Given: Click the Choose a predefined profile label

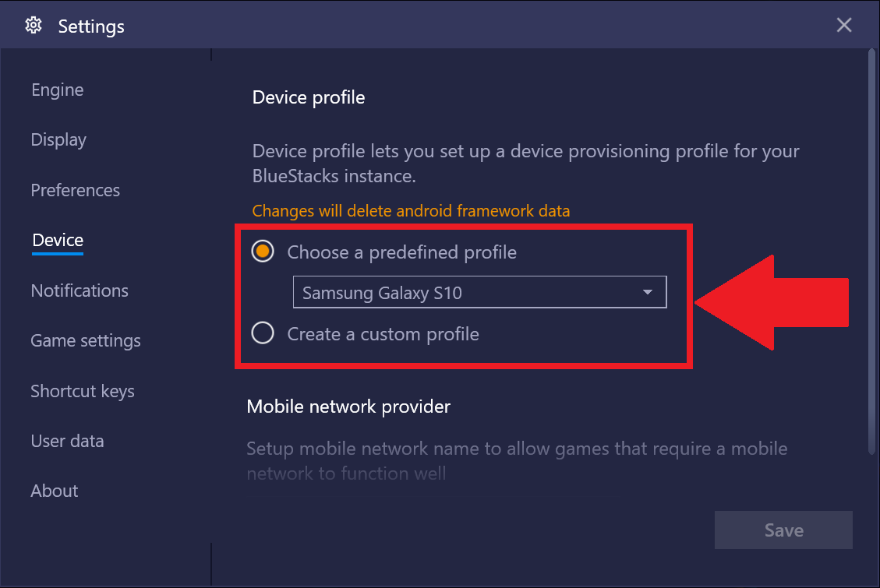Looking at the screenshot, I should 402,252.
